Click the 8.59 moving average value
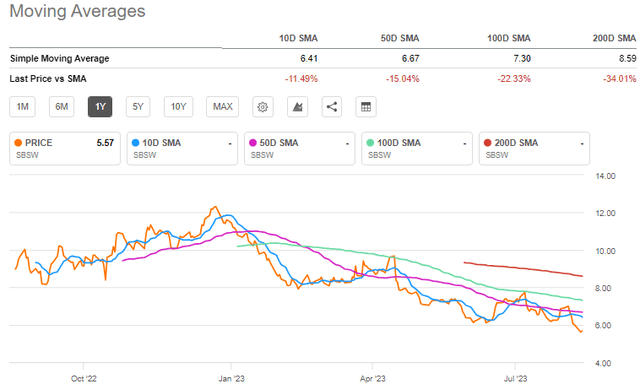The height and width of the screenshot is (384, 640). click(627, 59)
